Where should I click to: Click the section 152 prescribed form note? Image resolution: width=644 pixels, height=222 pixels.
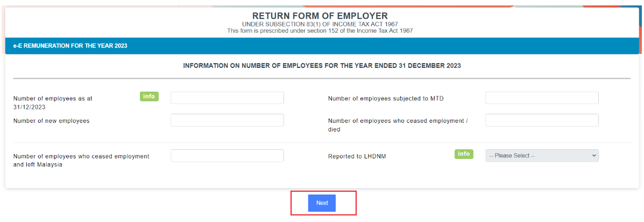pyautogui.click(x=320, y=31)
